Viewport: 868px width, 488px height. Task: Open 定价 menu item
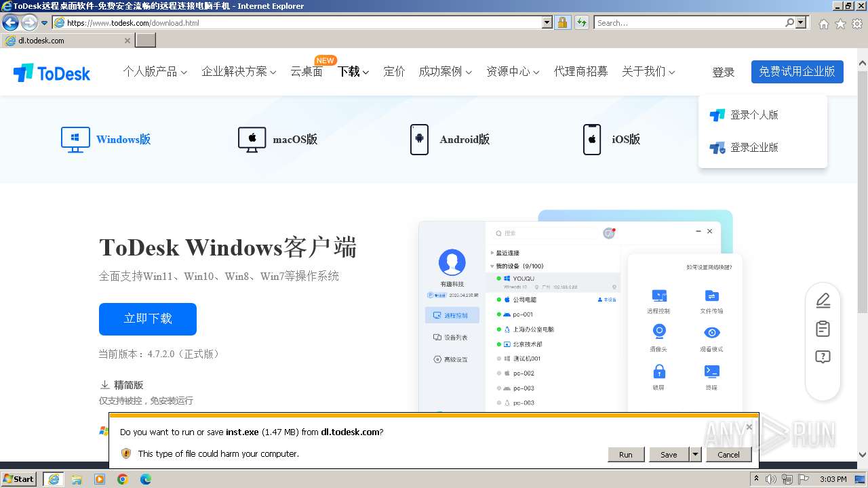[394, 72]
